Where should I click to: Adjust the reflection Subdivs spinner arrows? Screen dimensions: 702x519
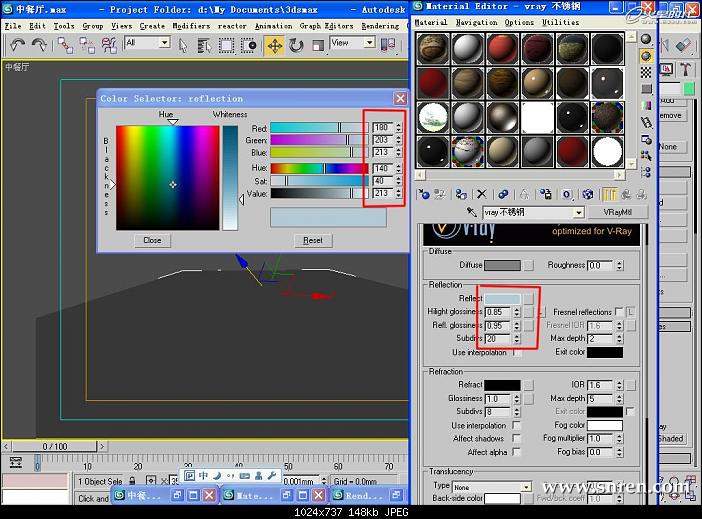pyautogui.click(x=517, y=339)
